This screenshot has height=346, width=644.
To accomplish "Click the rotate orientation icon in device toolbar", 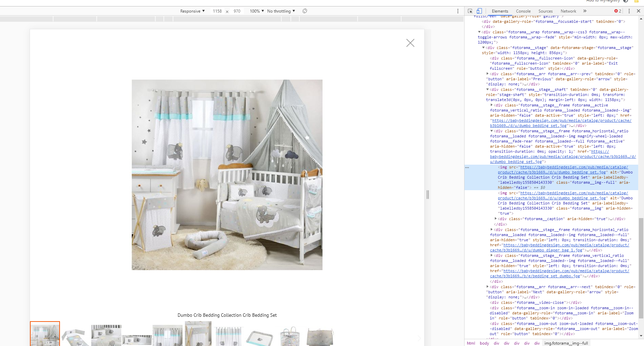I will click(304, 11).
